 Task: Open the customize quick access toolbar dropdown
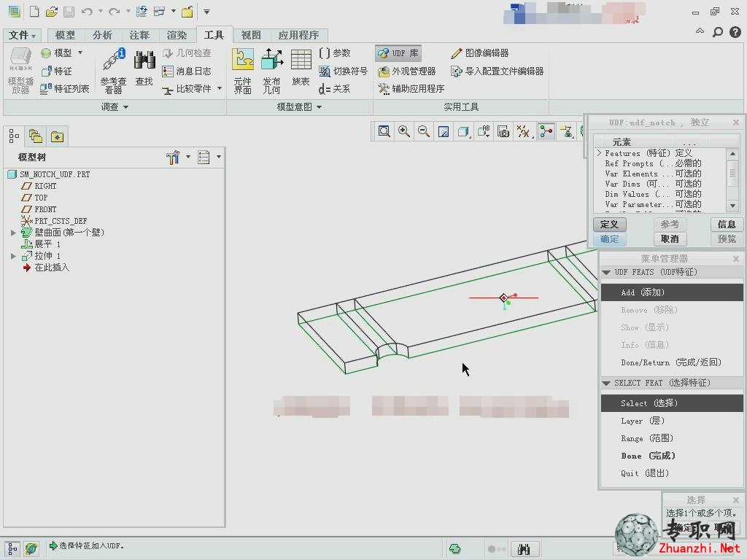pyautogui.click(x=206, y=12)
